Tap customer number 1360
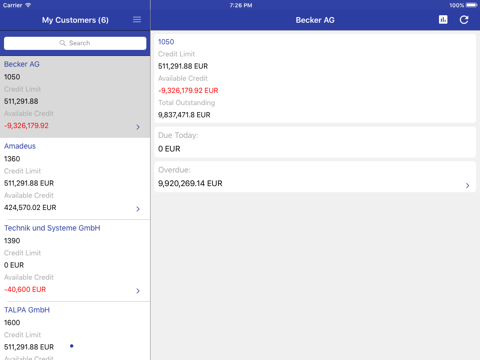 pyautogui.click(x=12, y=159)
